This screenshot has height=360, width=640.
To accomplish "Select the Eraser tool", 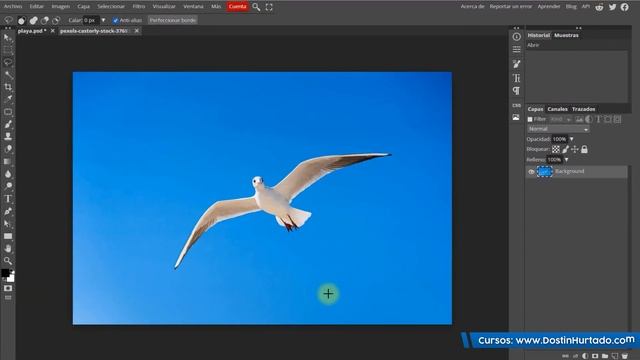I will [8, 149].
